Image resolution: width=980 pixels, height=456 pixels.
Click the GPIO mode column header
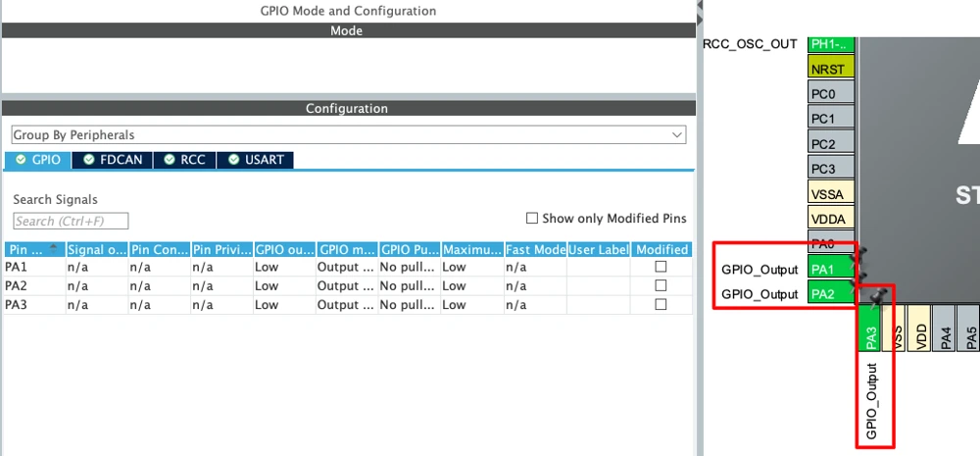pos(348,250)
